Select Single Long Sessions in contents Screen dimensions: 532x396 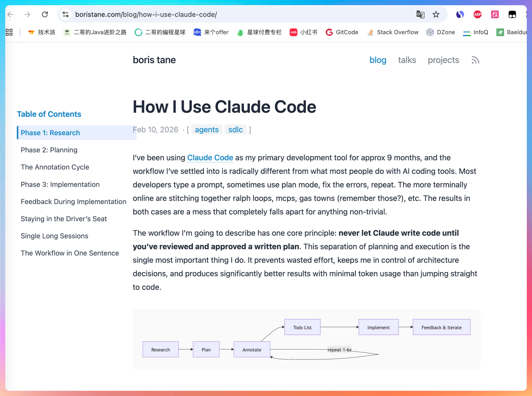point(54,236)
